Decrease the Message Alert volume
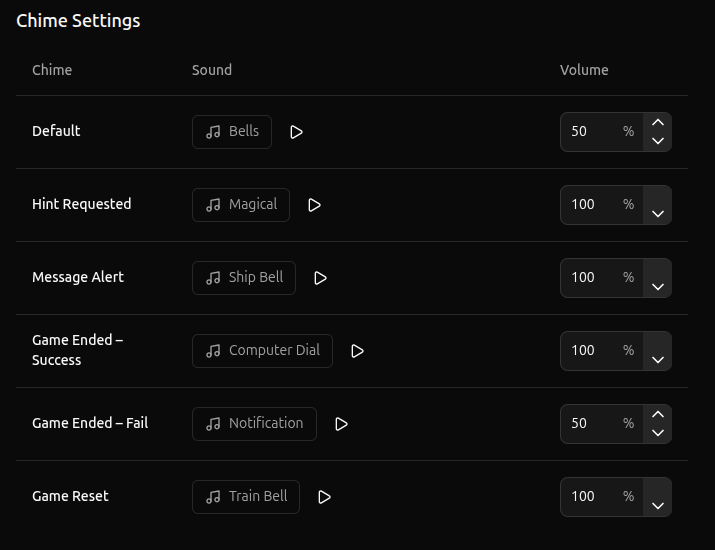The image size is (715, 550). [658, 287]
